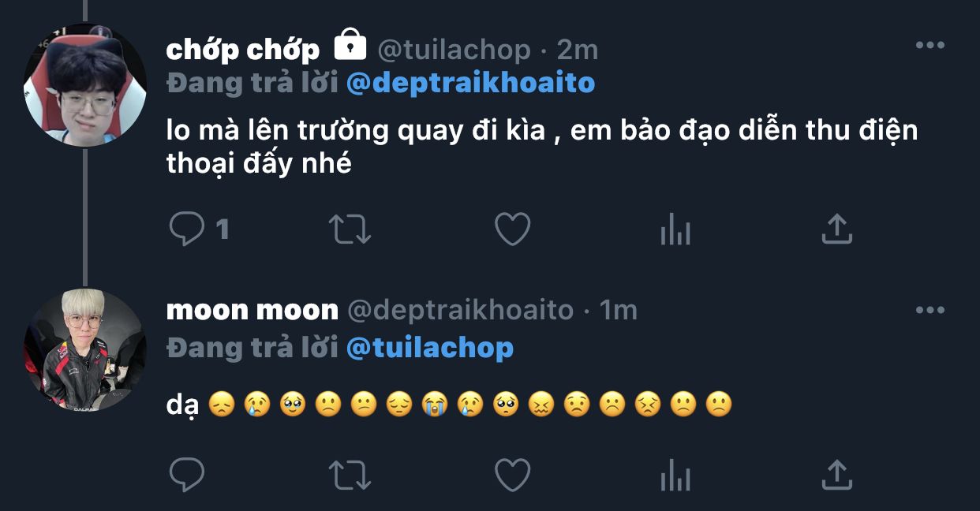Open the @deptraikhoaito mention link

(471, 83)
